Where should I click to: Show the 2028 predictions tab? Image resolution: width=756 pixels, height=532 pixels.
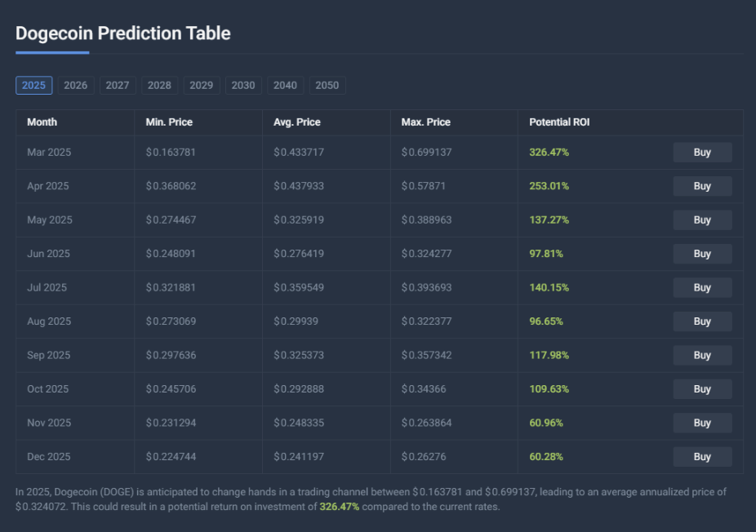coord(159,85)
